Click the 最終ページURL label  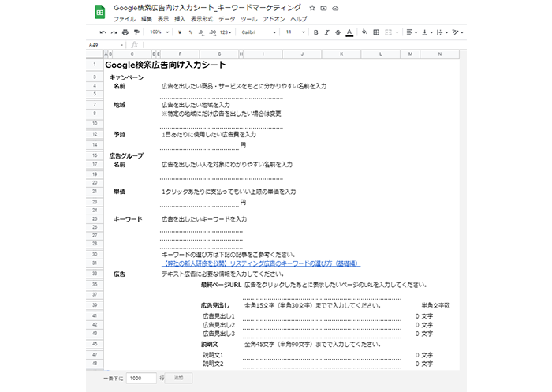click(x=221, y=285)
